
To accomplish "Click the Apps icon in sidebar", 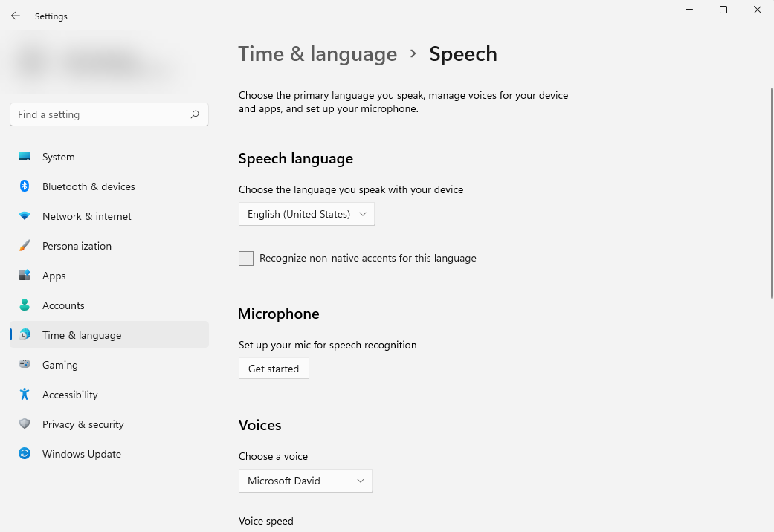I will (x=25, y=275).
